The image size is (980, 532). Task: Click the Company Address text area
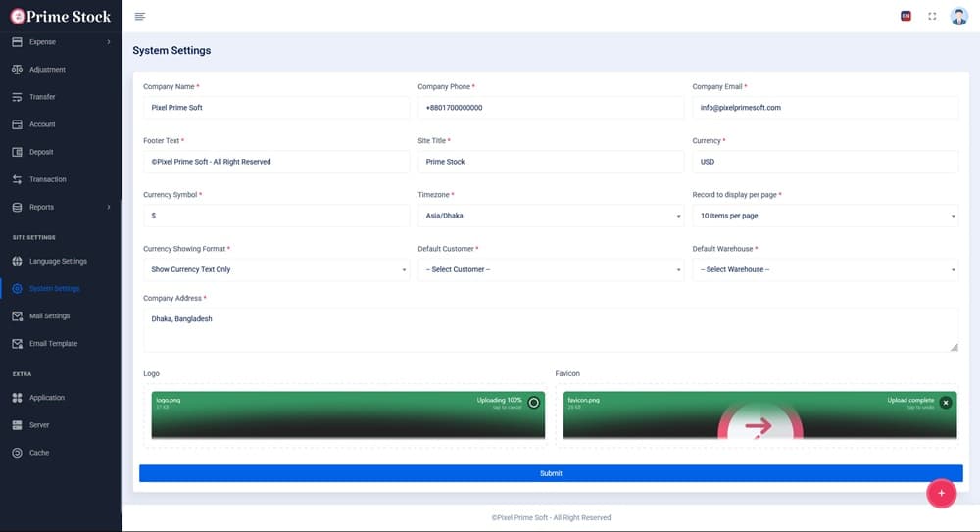point(551,329)
